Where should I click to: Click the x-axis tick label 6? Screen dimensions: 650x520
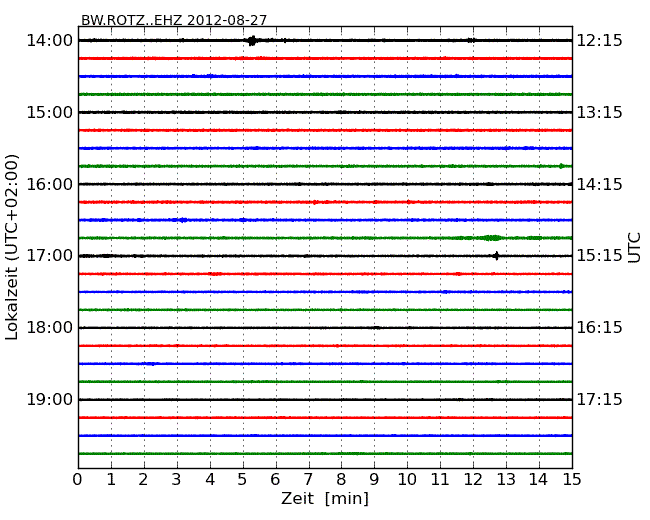pyautogui.click(x=275, y=480)
